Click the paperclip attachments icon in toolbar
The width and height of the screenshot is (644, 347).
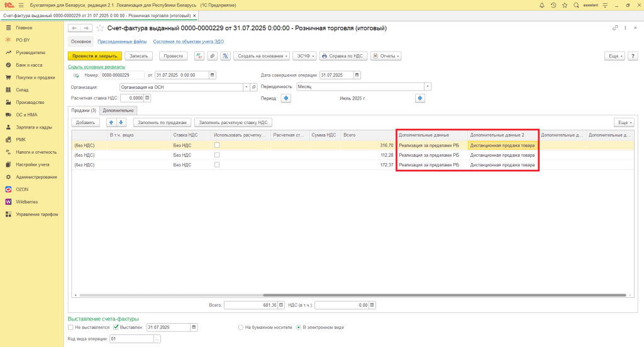[212, 56]
